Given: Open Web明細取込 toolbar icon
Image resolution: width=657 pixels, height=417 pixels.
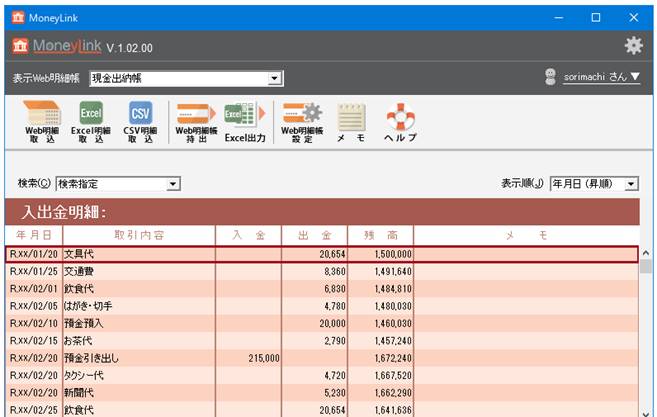Looking at the screenshot, I should coord(42,122).
